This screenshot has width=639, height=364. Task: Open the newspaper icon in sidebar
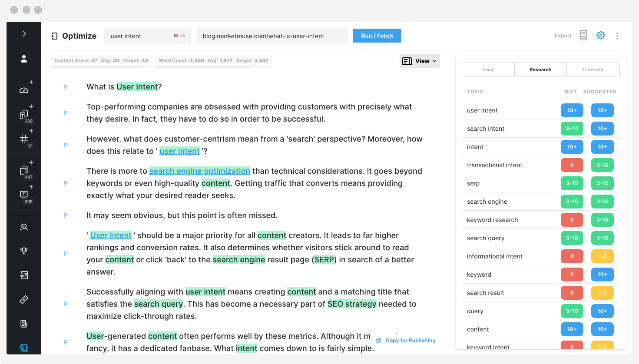pyautogui.click(x=24, y=324)
